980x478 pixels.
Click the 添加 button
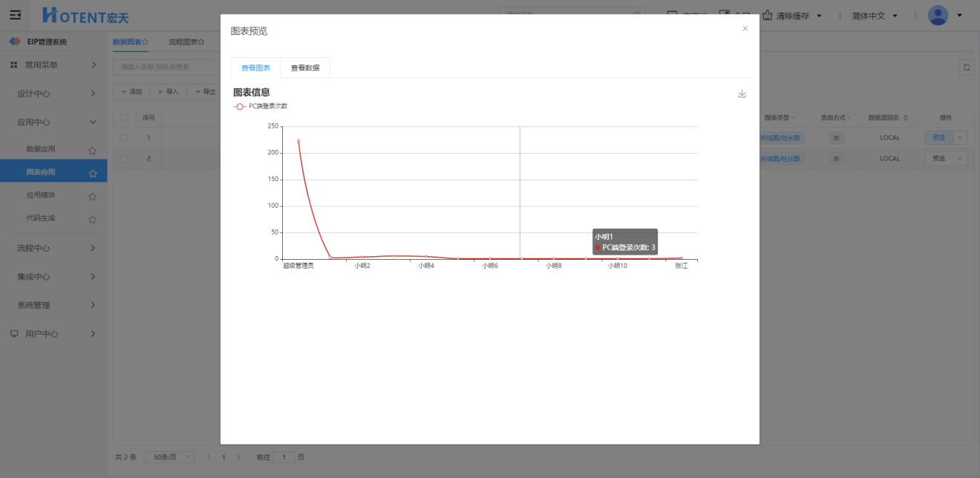point(131,92)
